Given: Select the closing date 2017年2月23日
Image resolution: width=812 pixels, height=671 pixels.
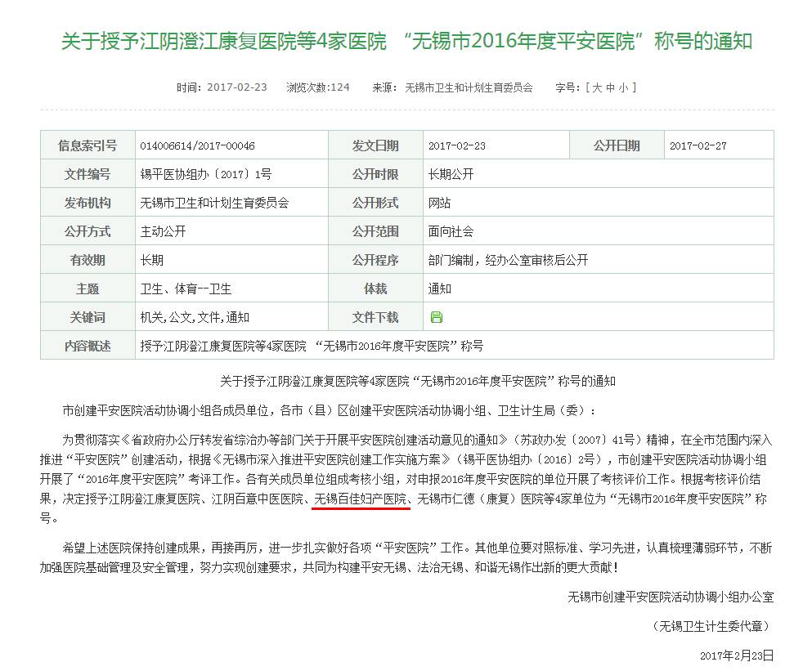Looking at the screenshot, I should [x=737, y=655].
